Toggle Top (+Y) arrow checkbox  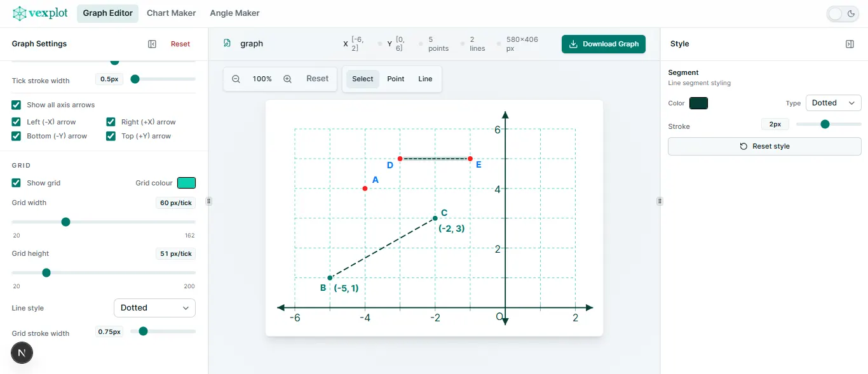tap(111, 136)
